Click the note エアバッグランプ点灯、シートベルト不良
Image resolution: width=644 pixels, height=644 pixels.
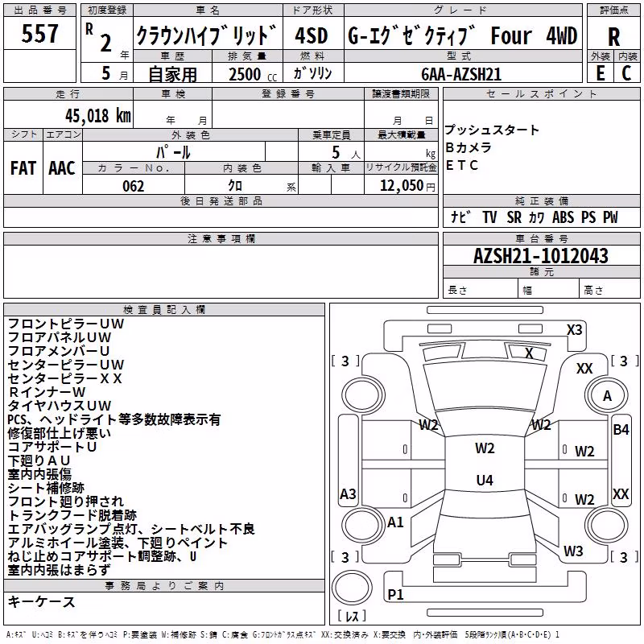(x=131, y=529)
